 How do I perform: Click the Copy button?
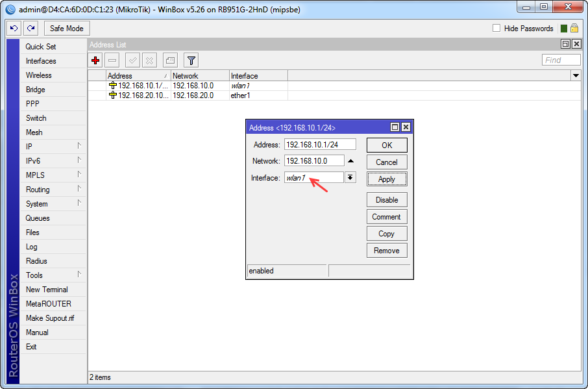[387, 233]
